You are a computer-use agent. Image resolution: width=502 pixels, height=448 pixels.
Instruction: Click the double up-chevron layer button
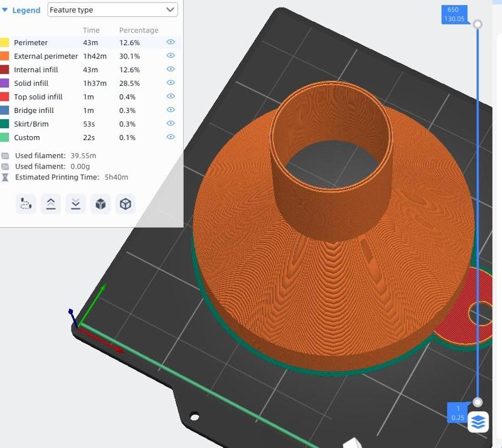tap(51, 204)
